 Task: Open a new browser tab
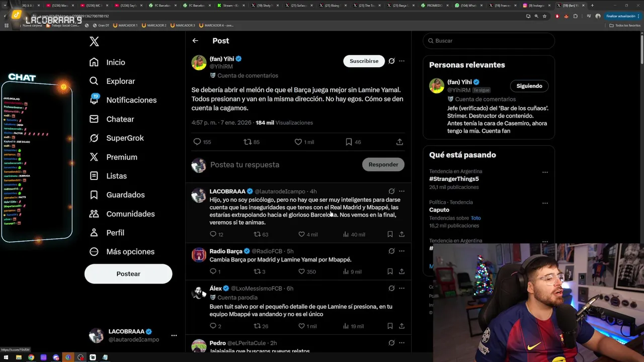point(592,6)
